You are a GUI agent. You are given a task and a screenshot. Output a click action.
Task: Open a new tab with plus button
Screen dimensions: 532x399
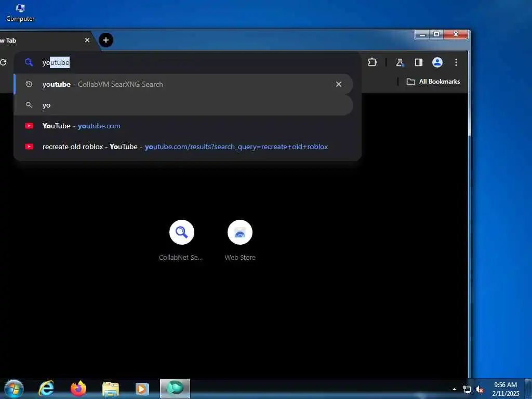click(x=106, y=40)
